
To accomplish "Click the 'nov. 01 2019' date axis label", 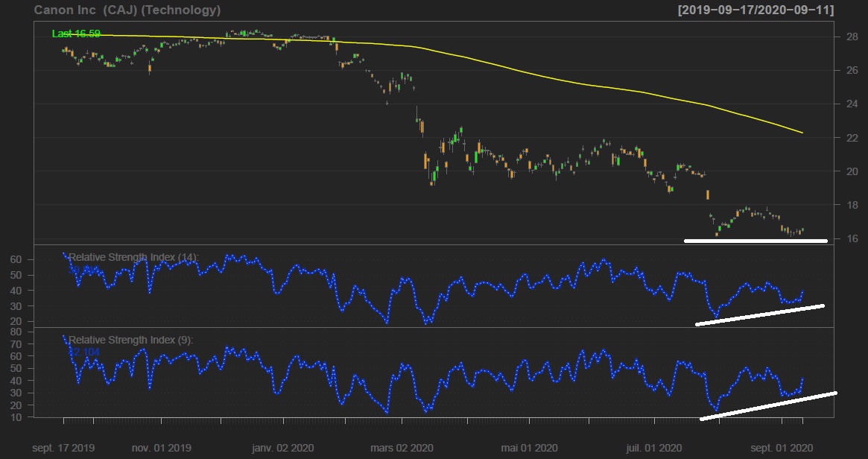I will [161, 448].
